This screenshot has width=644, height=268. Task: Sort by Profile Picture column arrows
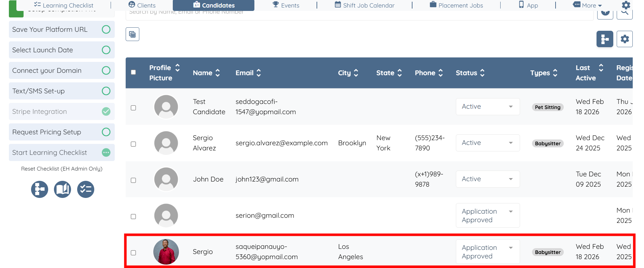coord(178,68)
